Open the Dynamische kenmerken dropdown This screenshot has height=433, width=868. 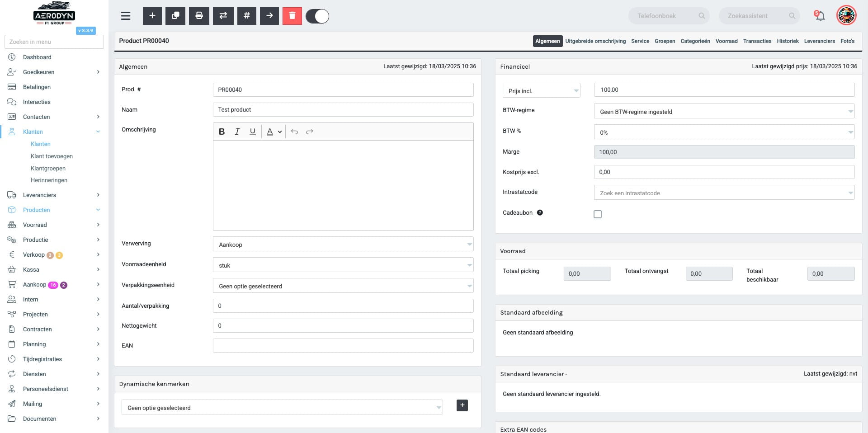[282, 407]
